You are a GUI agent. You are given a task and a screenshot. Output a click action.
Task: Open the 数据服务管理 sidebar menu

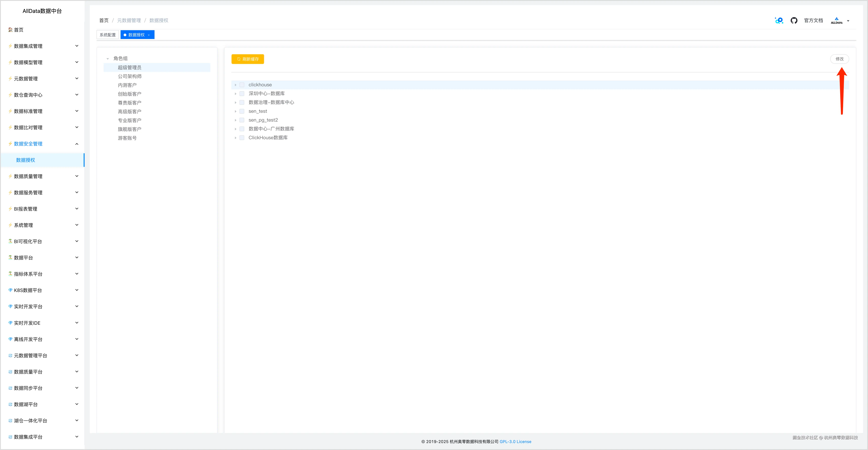pyautogui.click(x=42, y=193)
